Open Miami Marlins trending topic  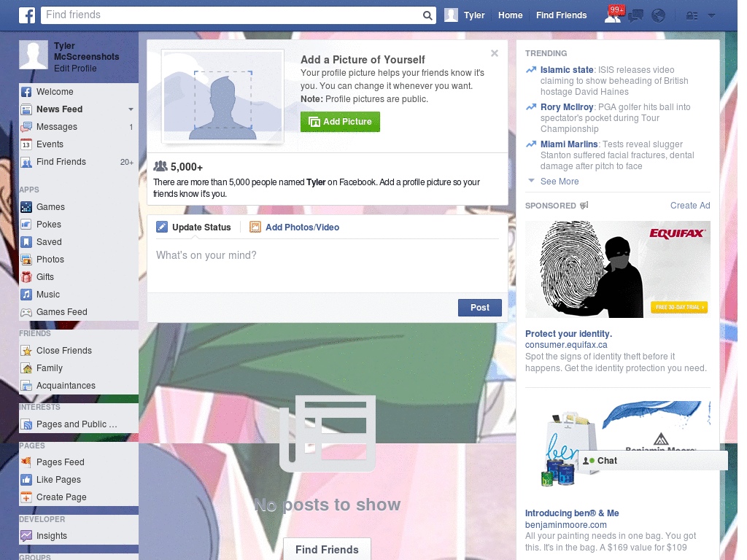click(x=569, y=144)
